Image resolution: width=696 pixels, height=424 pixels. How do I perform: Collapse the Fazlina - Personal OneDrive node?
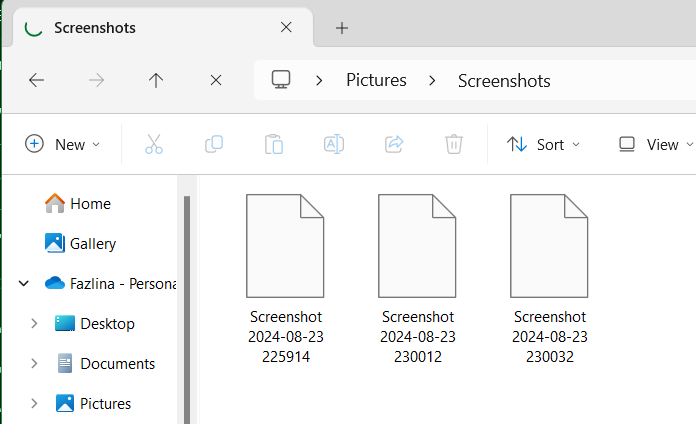coord(23,284)
